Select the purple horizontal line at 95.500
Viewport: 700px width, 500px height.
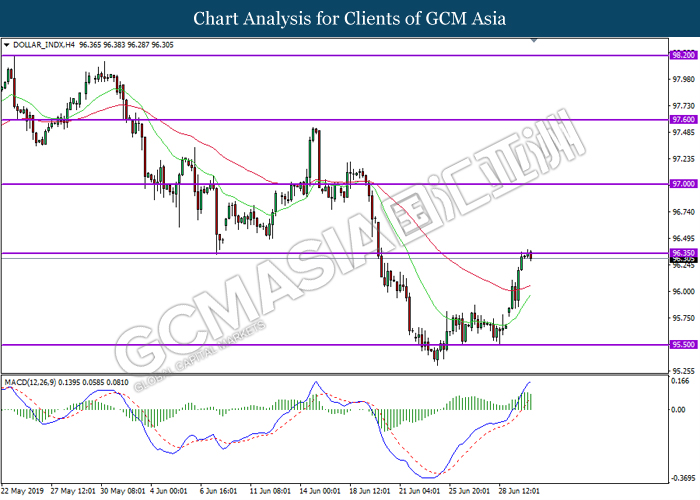point(335,345)
